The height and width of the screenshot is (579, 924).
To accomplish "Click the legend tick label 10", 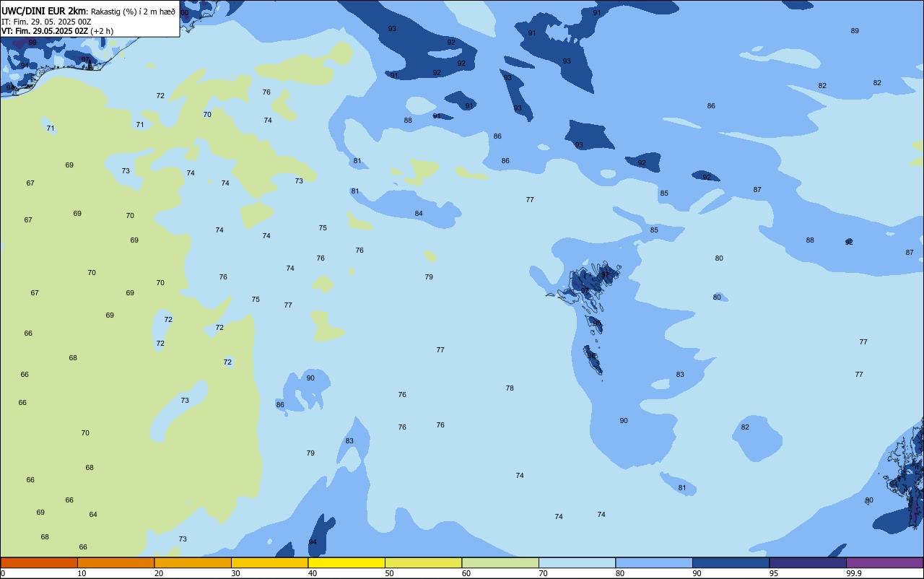I will click(82, 573).
